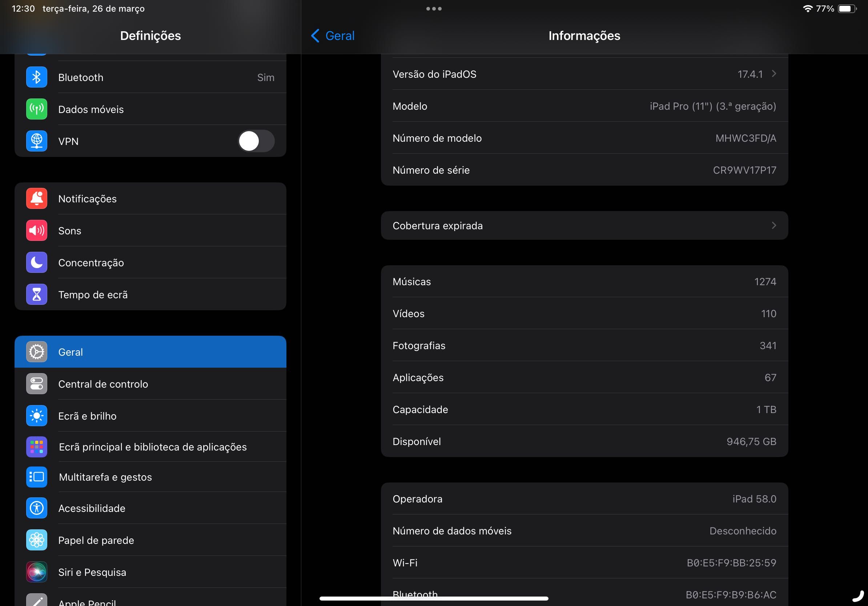Tap the Definições sidebar title
This screenshot has width=868, height=606.
point(150,36)
